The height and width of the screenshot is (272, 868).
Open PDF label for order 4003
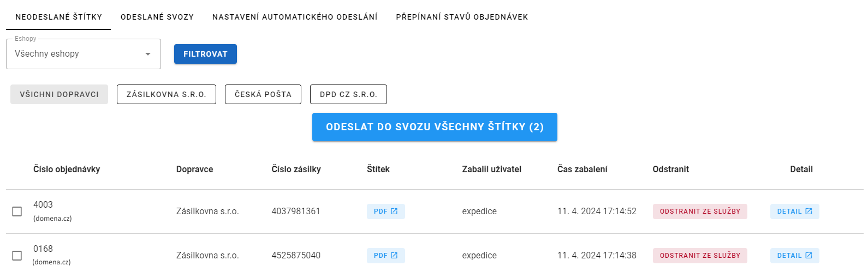pos(385,211)
